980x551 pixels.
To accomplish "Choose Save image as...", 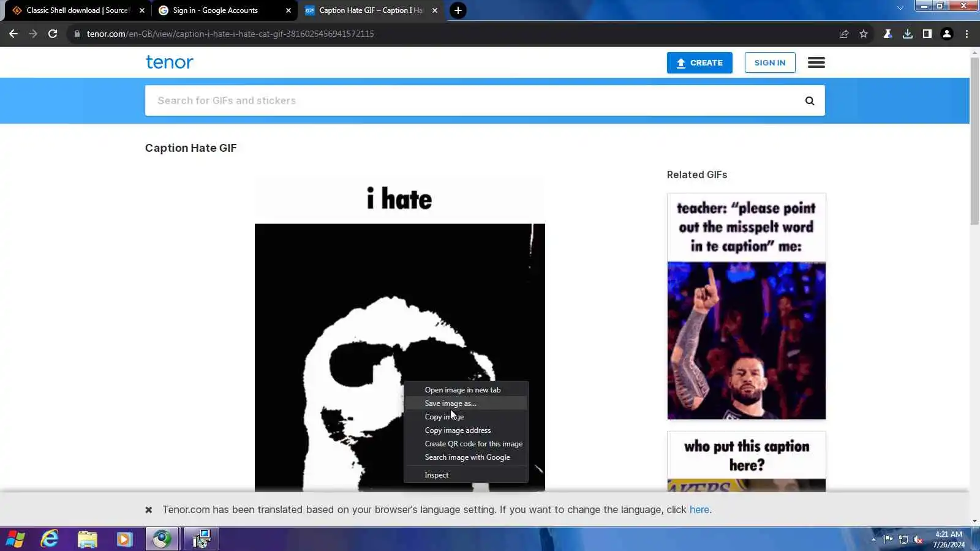I will point(466,403).
